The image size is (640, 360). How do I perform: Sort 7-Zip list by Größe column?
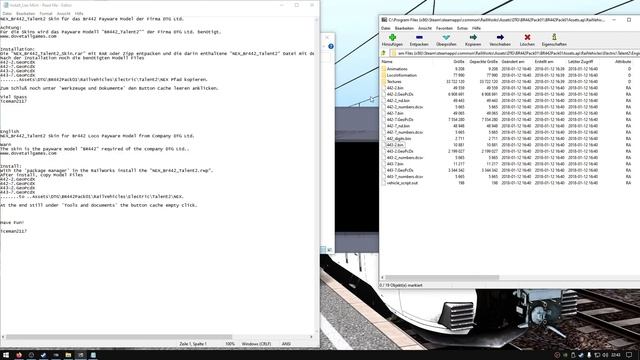(459, 62)
